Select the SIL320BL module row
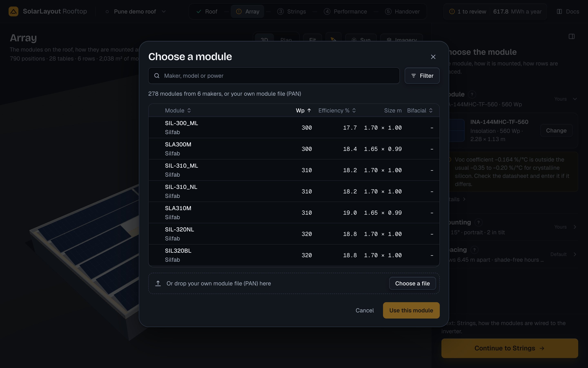The width and height of the screenshot is (588, 368). tap(294, 255)
